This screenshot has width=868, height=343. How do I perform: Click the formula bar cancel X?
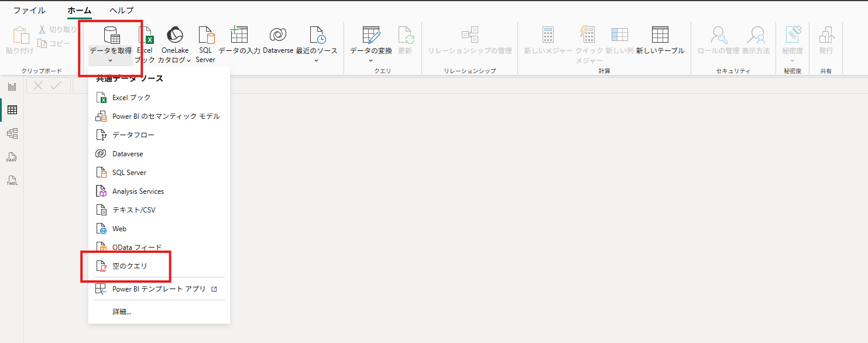pos(38,86)
